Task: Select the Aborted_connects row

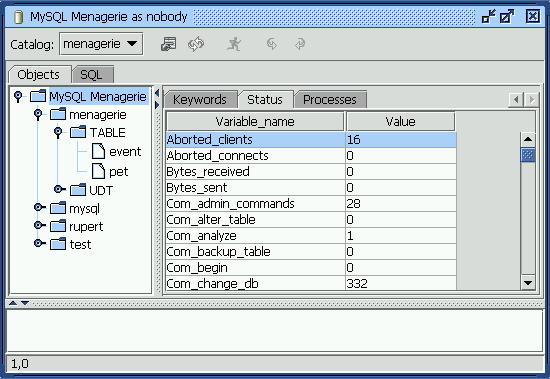Action: click(x=311, y=155)
